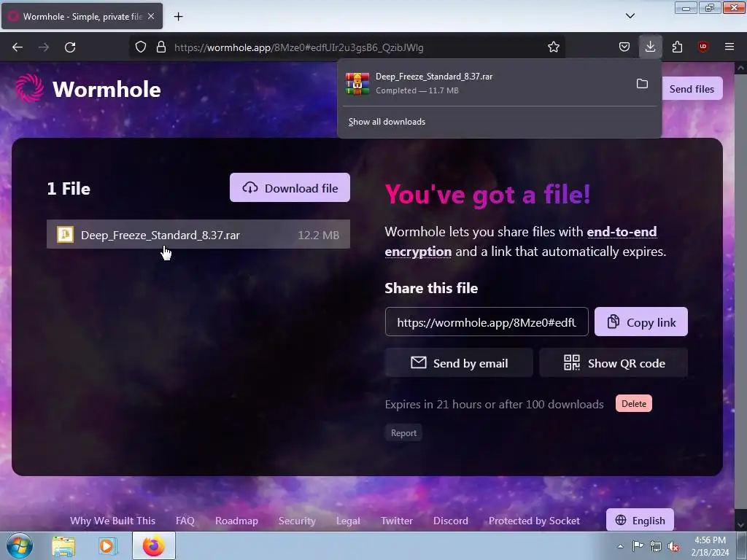Open the tracking protection shield icon
The image size is (747, 560).
coord(141,47)
